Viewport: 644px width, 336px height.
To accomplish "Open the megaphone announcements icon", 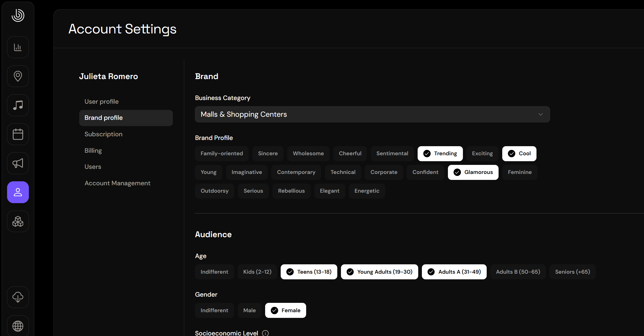I will [x=18, y=163].
